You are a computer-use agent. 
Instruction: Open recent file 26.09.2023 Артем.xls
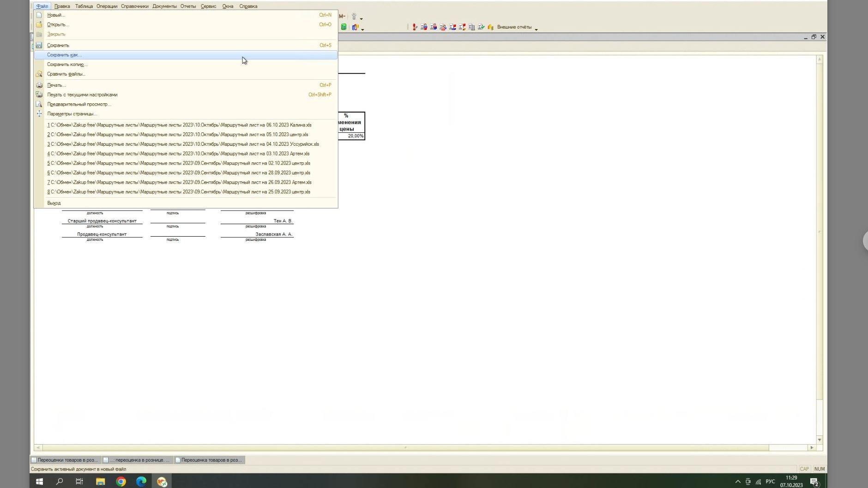tap(186, 182)
